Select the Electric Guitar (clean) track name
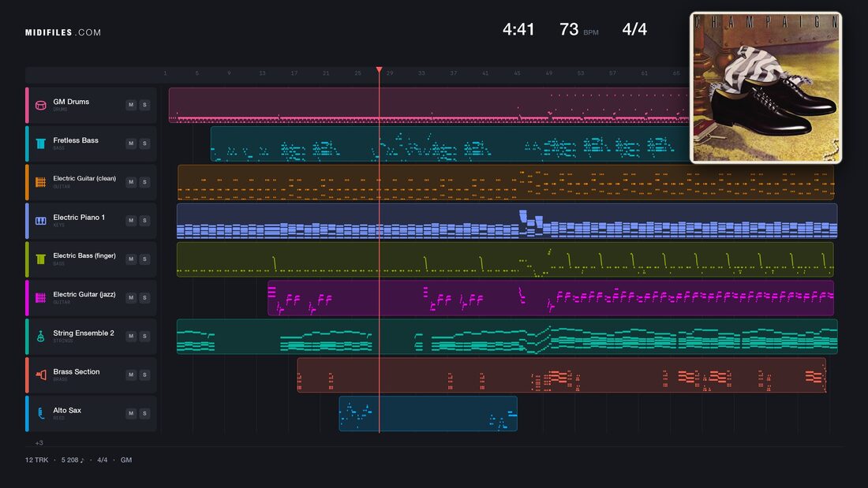Image resolution: width=868 pixels, height=488 pixels. point(84,179)
